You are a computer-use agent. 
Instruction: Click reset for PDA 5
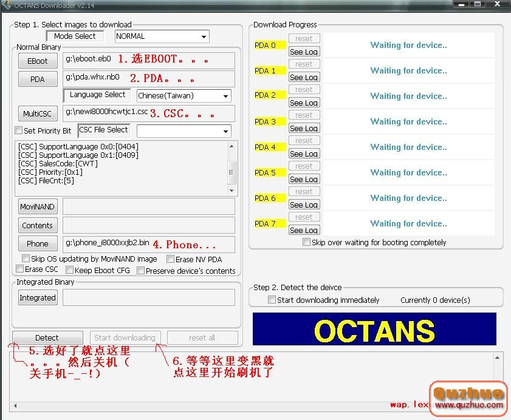coord(304,166)
